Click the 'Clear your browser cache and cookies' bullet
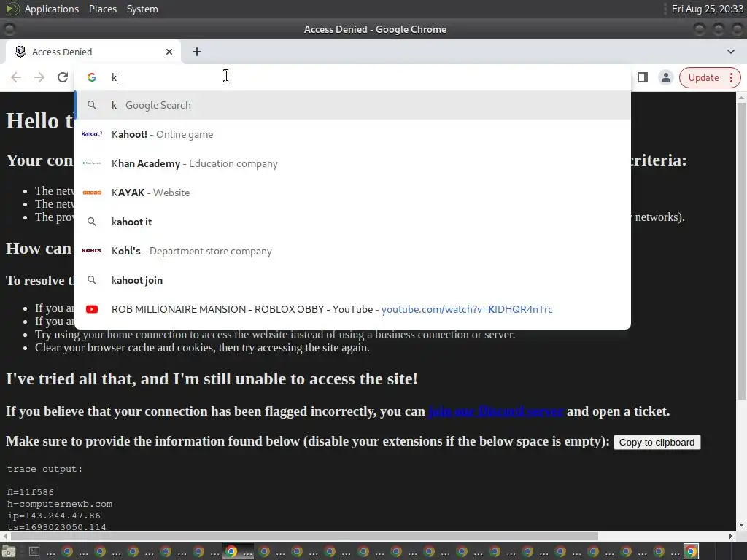The image size is (747, 560). click(x=202, y=348)
